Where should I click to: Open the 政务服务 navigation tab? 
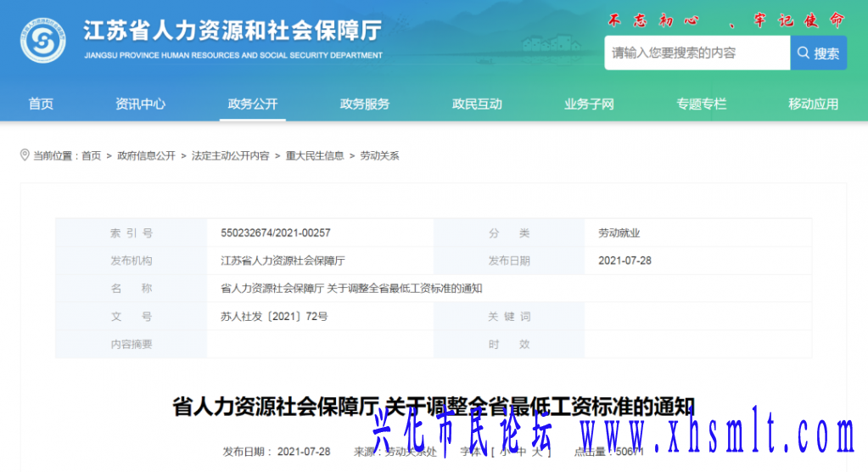coord(365,104)
